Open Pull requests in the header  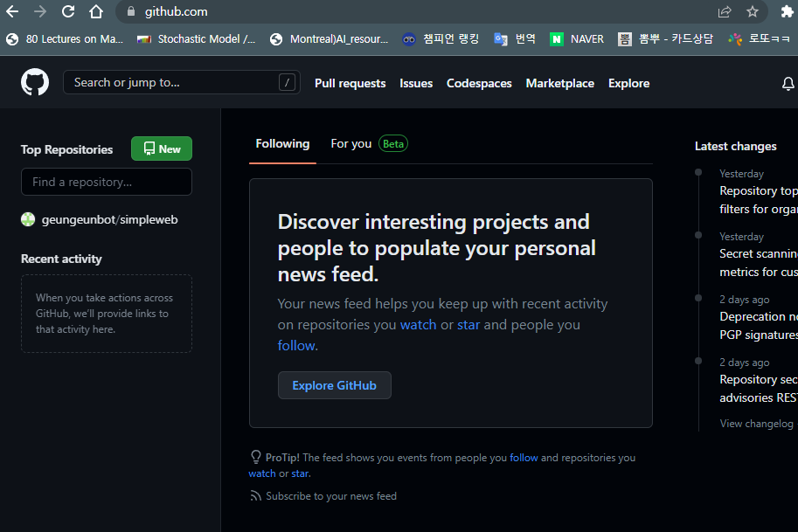350,83
